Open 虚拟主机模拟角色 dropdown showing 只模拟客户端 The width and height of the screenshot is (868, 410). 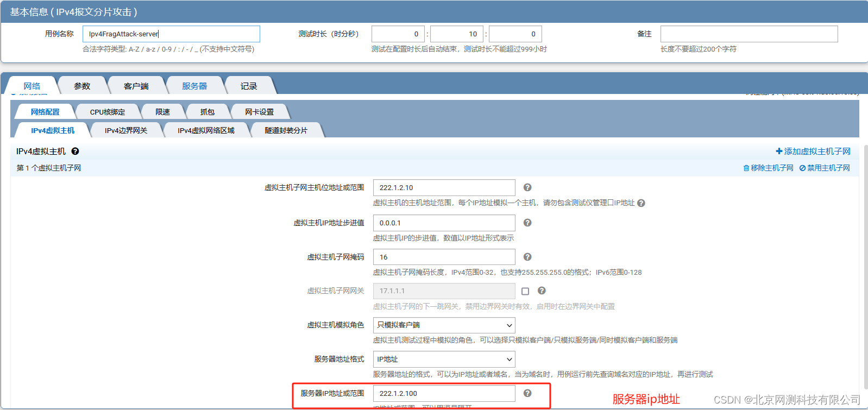point(444,325)
